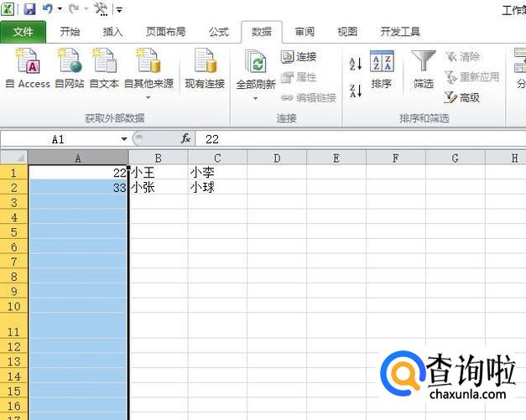Click the Select All corner button
The width and height of the screenshot is (526, 420).
(13, 158)
